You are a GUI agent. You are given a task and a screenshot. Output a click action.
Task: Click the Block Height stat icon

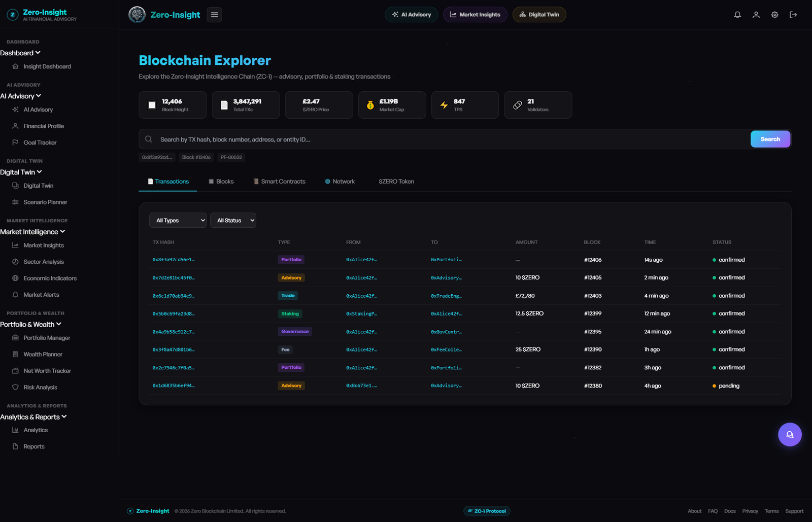click(152, 105)
